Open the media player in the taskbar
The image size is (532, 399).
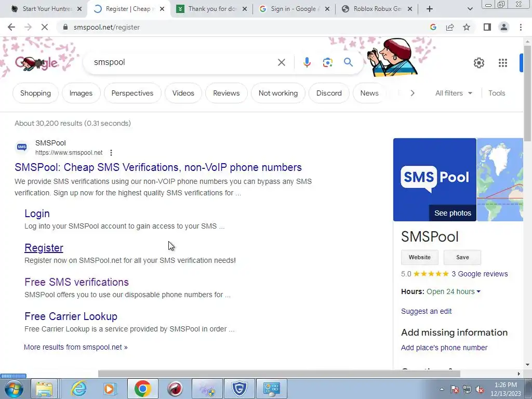click(110, 389)
